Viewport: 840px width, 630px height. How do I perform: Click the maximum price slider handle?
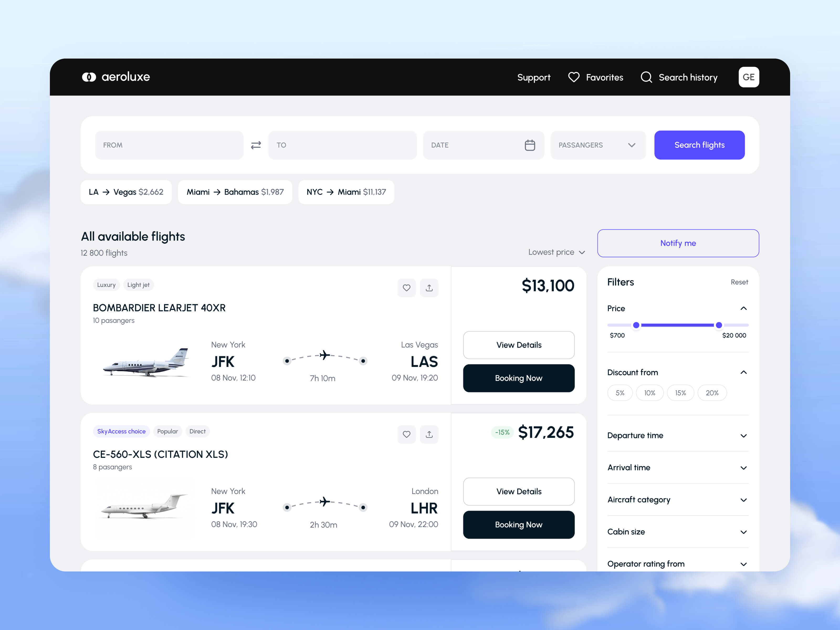click(x=719, y=325)
